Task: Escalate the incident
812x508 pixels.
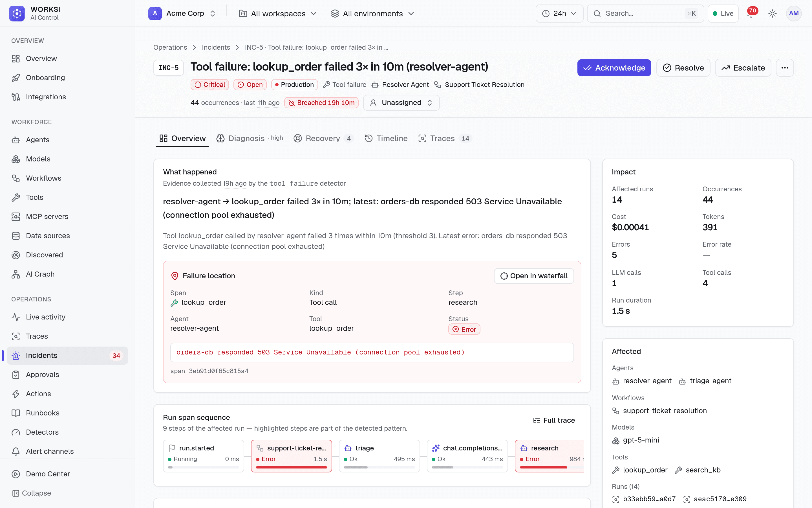Action: tap(743, 68)
